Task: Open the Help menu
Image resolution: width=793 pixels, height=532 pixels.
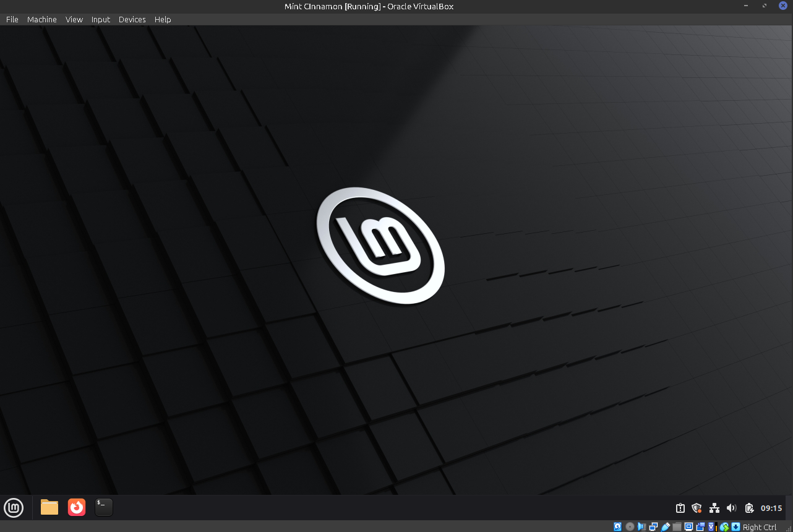Action: (x=163, y=19)
